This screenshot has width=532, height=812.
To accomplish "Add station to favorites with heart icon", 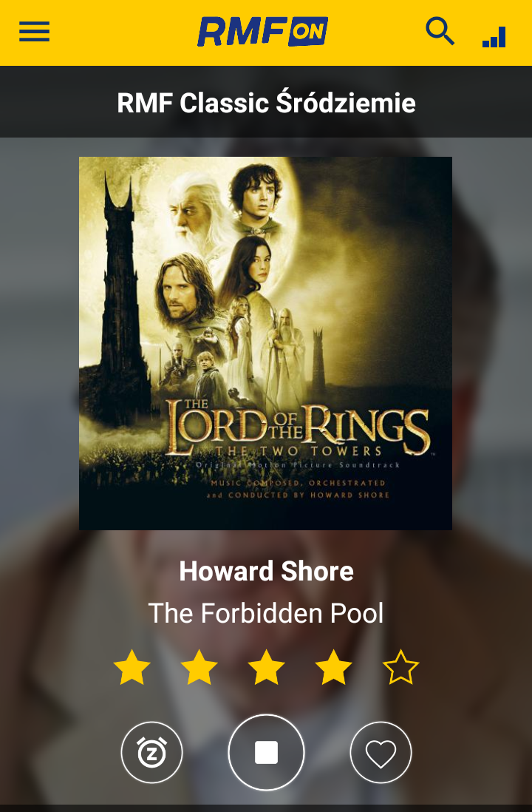I will tap(381, 752).
